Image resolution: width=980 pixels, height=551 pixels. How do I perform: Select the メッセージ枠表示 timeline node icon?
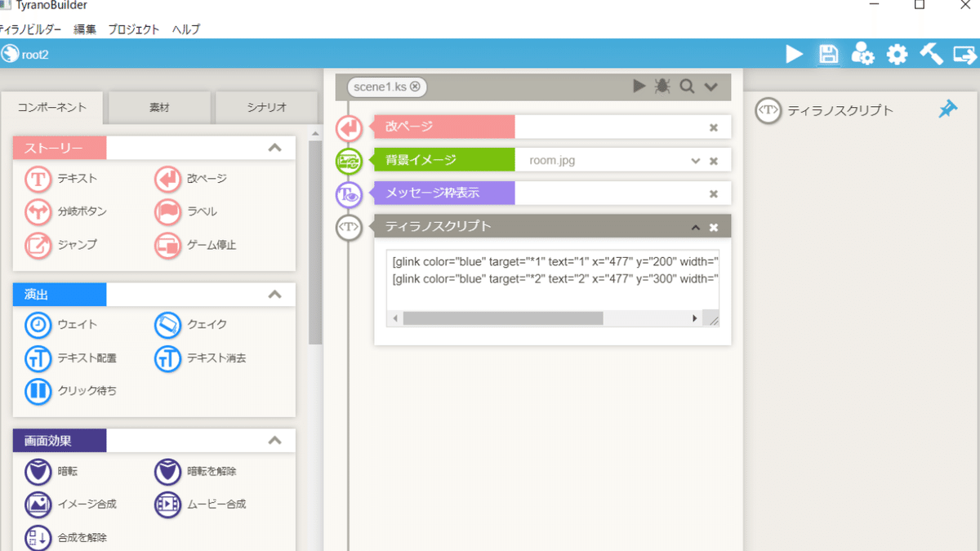point(349,194)
